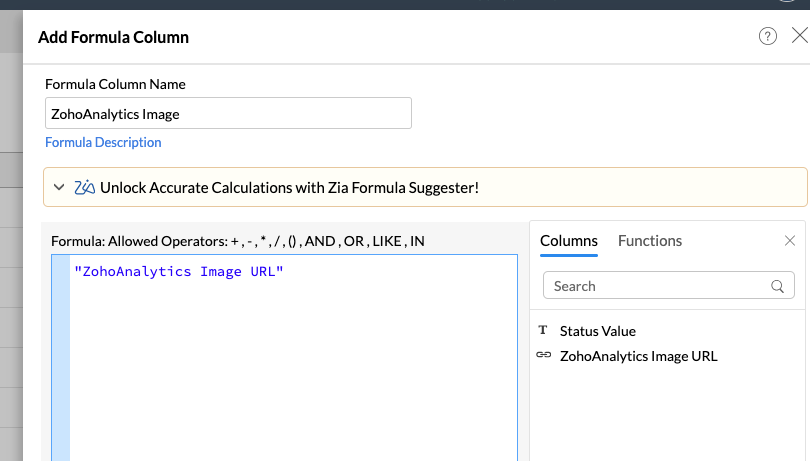Close the Columns and Functions side panel
The width and height of the screenshot is (810, 461).
(790, 241)
